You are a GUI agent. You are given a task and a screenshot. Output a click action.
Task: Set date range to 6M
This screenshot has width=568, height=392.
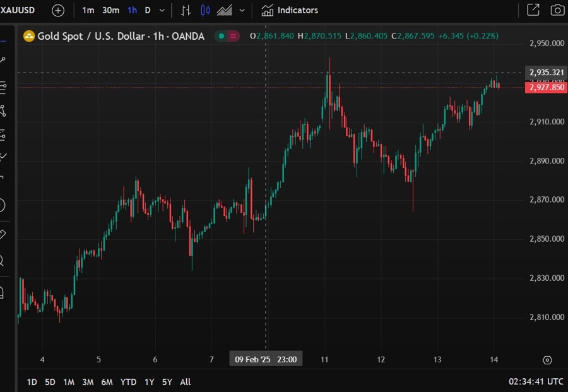point(107,382)
